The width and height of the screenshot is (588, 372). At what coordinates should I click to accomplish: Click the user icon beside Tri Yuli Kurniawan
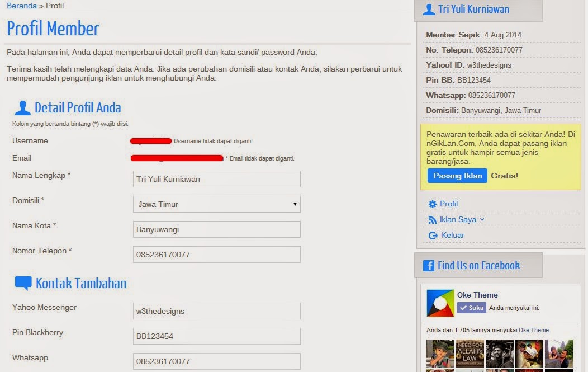pos(429,10)
